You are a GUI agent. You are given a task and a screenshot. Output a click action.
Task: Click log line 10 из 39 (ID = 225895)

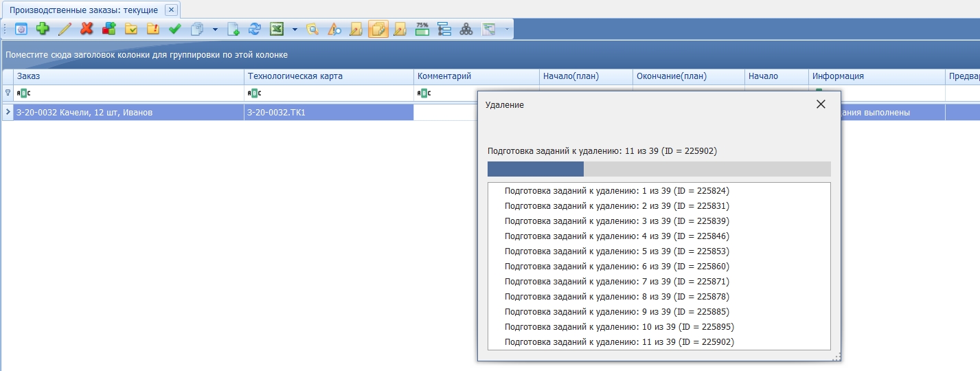619,326
